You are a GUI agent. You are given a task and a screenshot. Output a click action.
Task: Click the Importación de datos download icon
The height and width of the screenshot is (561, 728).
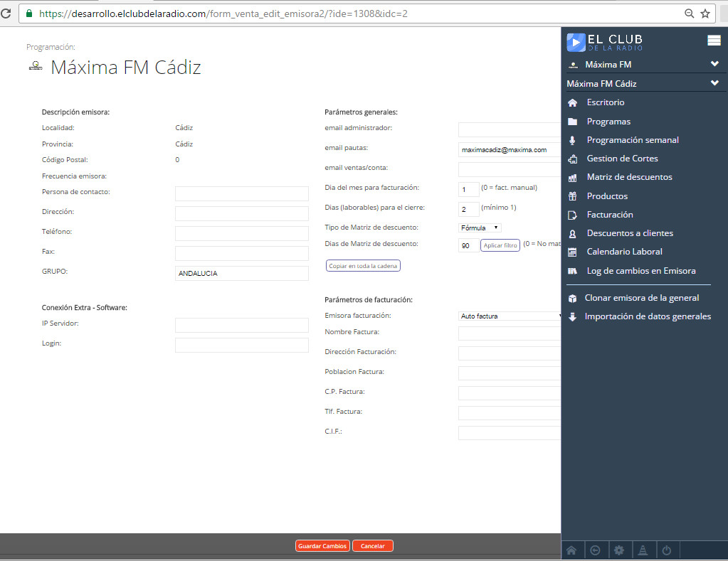(572, 317)
